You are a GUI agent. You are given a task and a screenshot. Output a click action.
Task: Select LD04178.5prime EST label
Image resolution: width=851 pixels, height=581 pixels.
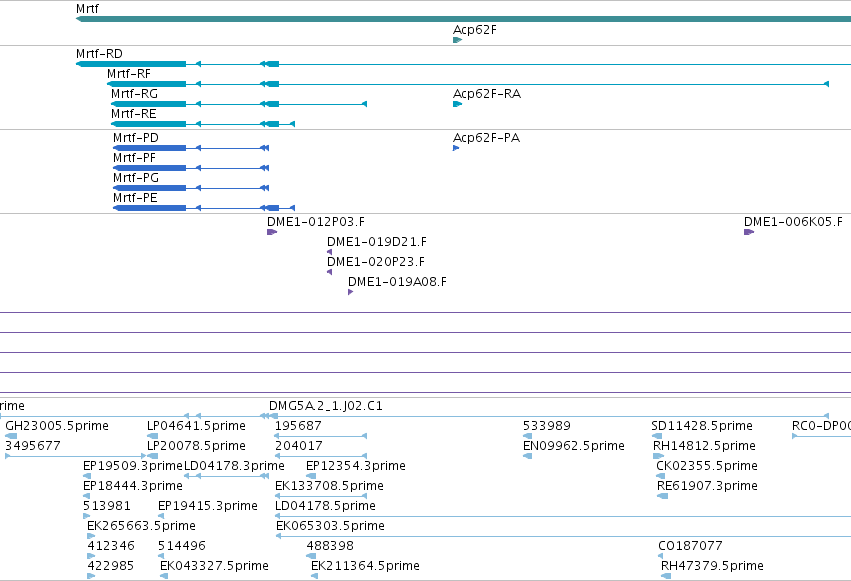click(326, 506)
